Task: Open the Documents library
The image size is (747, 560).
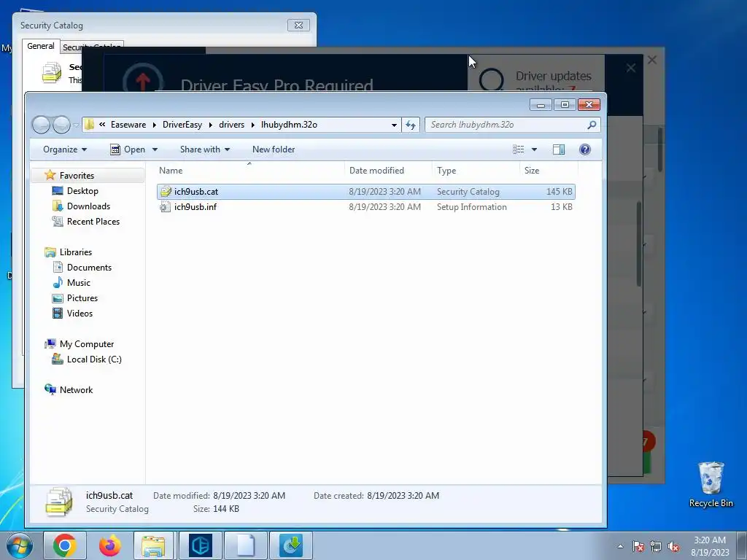Action: (x=89, y=267)
